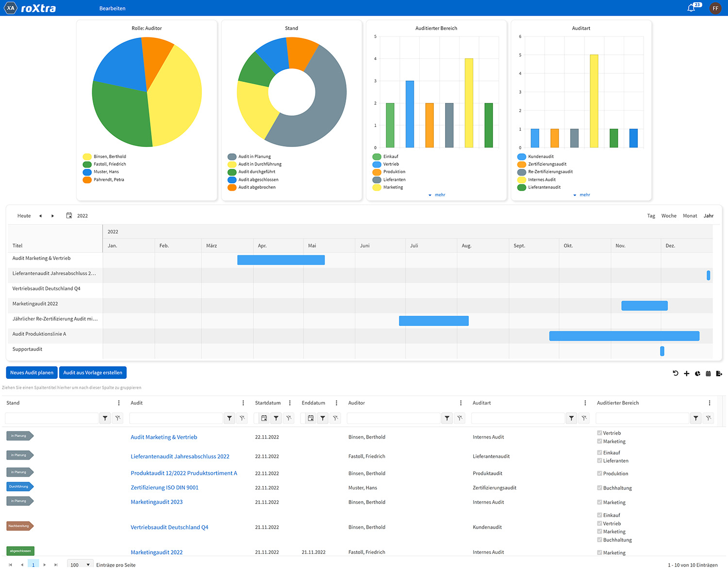Viewport: 728px width, 569px height.
Task: Toggle the Buchhaltung checkbox for Zertifizierung ISO DIN 9001
Action: (600, 488)
